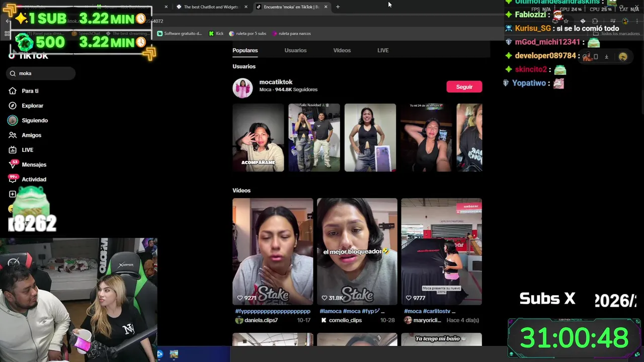Play the Stake video with 9271 likes
Viewport: 644px width, 362px height.
273,251
